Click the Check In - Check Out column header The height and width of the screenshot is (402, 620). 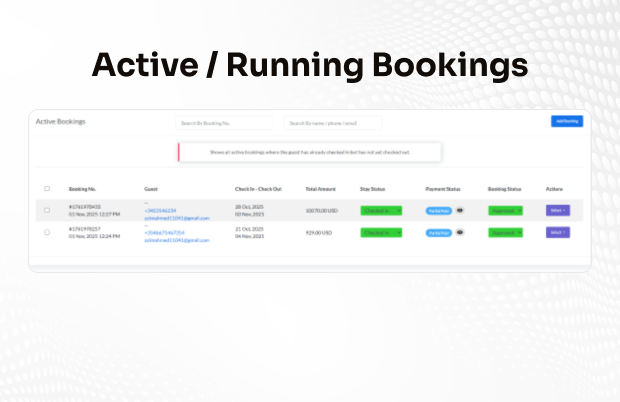(258, 189)
